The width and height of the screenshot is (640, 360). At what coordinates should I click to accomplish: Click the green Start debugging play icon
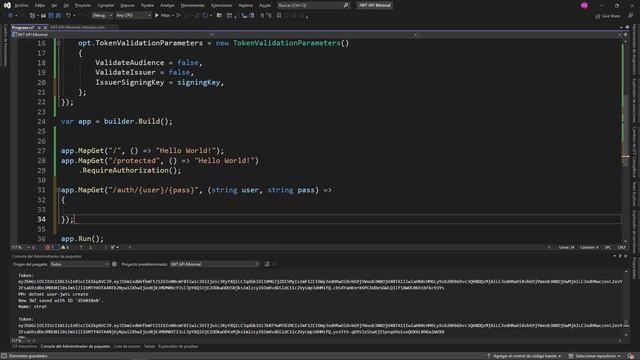pyautogui.click(x=157, y=16)
